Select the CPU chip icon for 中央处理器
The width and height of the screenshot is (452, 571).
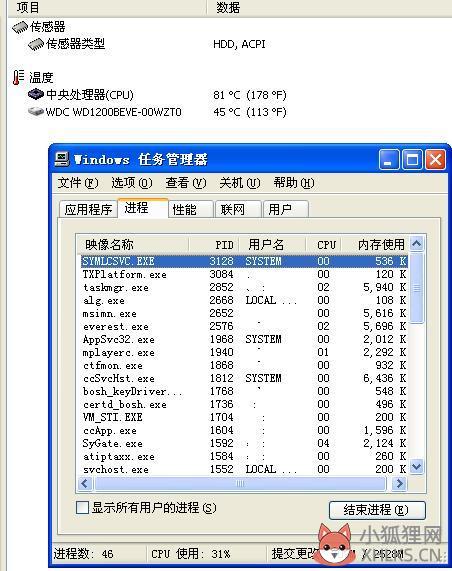click(x=36, y=95)
